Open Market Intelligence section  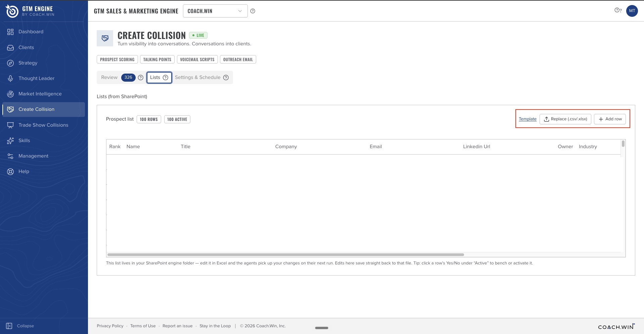pos(43,94)
